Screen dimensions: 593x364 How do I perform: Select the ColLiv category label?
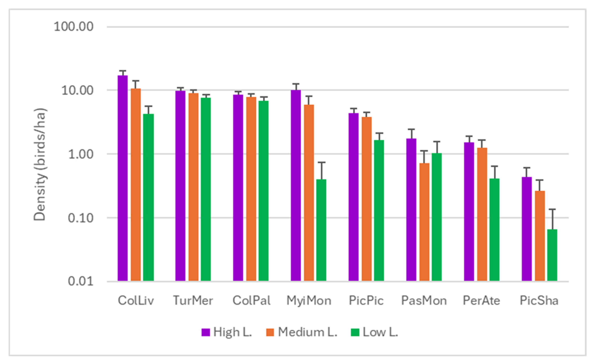136,301
